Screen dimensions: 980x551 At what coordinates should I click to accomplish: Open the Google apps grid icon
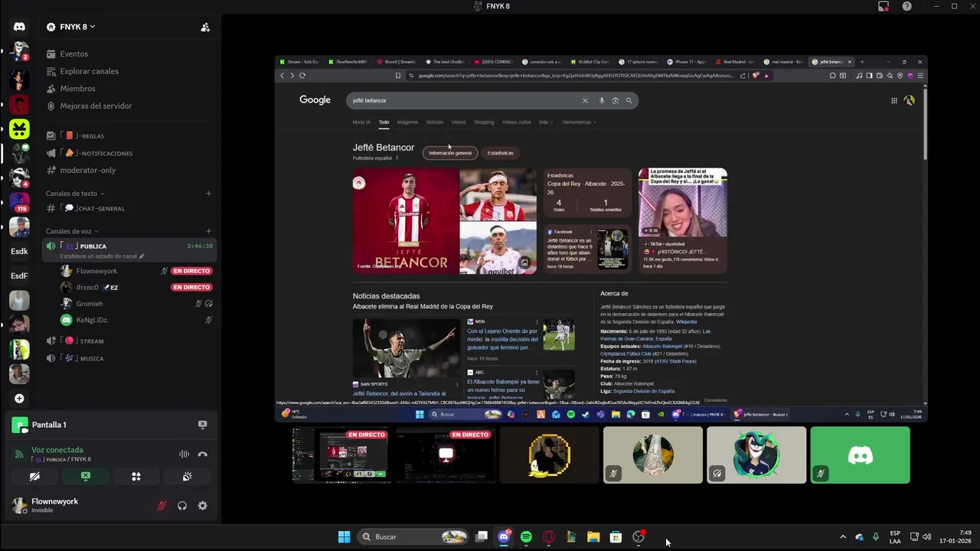click(893, 100)
